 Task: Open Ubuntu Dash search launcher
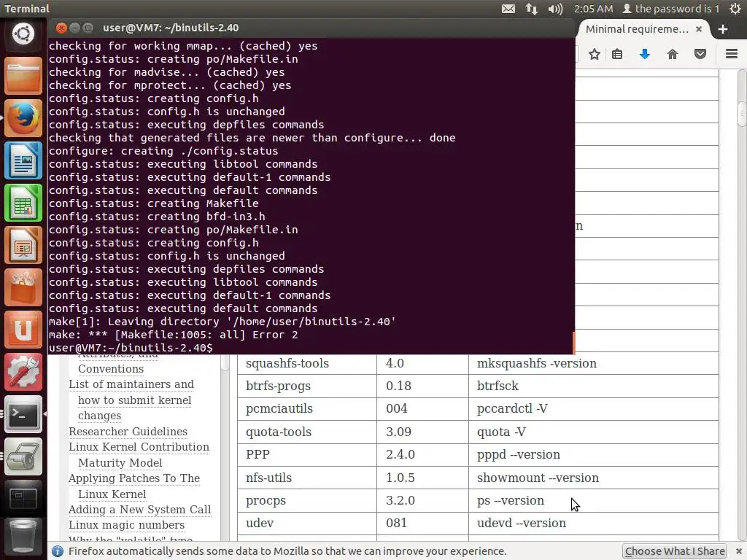[23, 34]
